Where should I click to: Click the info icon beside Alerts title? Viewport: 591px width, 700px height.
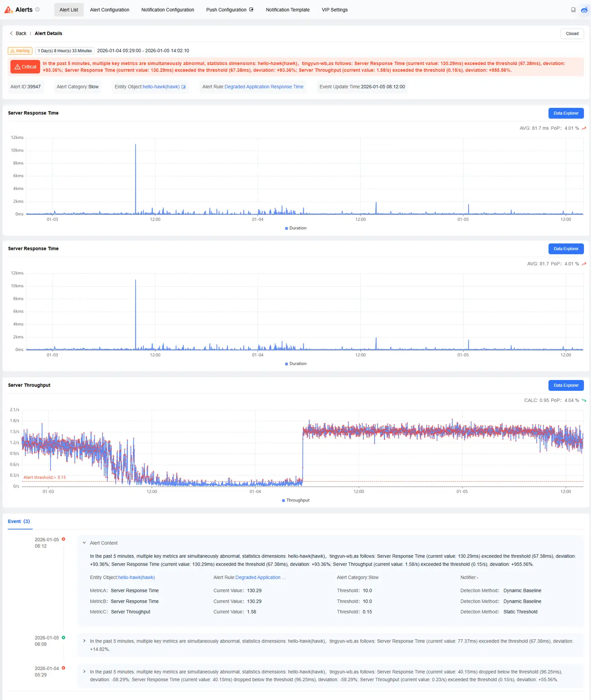(x=37, y=9)
